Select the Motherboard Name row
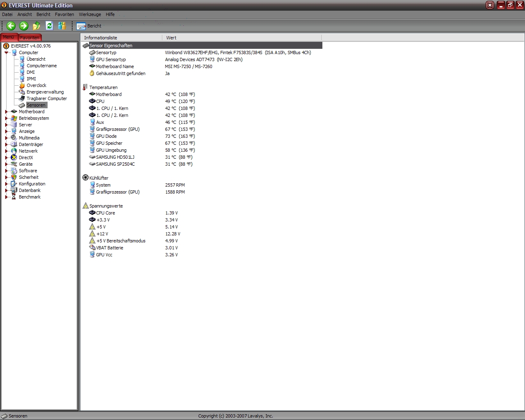This screenshot has width=525, height=420. [x=202, y=66]
